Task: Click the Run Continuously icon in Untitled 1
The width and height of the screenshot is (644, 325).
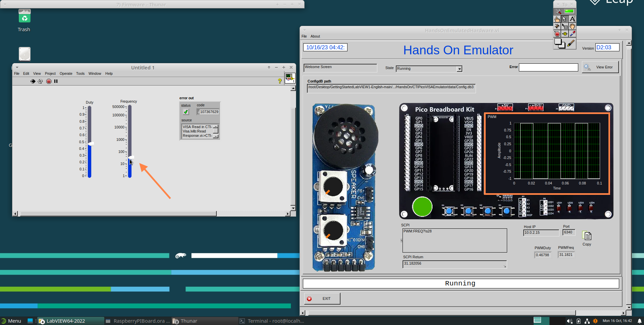Action: click(x=40, y=81)
